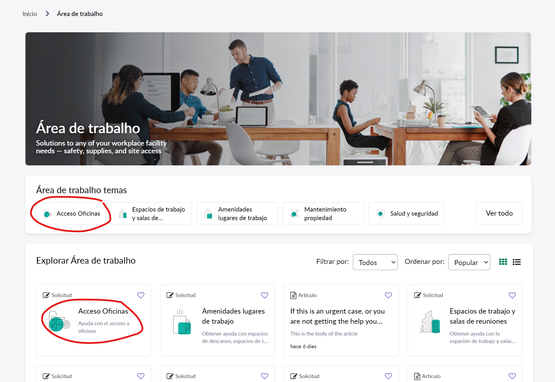Open the Mantenimiento propiedad topic icon
The image size is (555, 382).
tap(294, 213)
